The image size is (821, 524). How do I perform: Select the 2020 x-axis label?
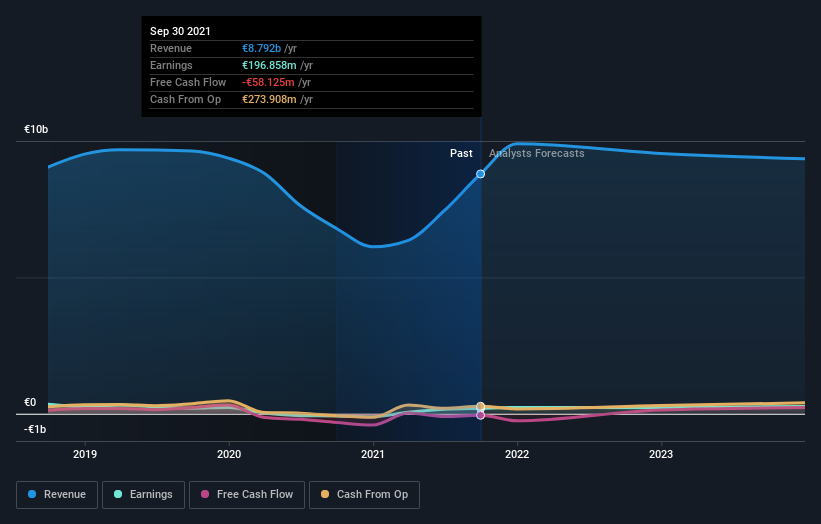point(229,454)
